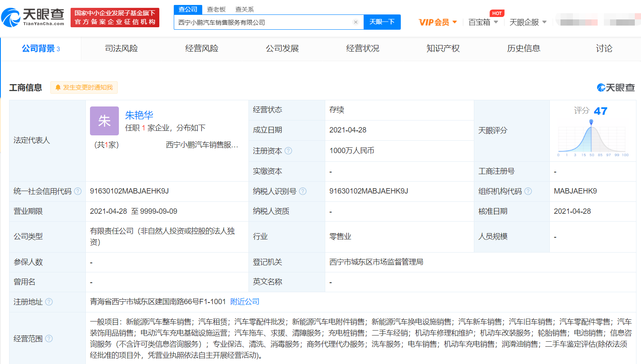Viewport: 641px width, 364px height.
Task: Click the 发生变更时通知我 notification button
Action: click(x=84, y=87)
